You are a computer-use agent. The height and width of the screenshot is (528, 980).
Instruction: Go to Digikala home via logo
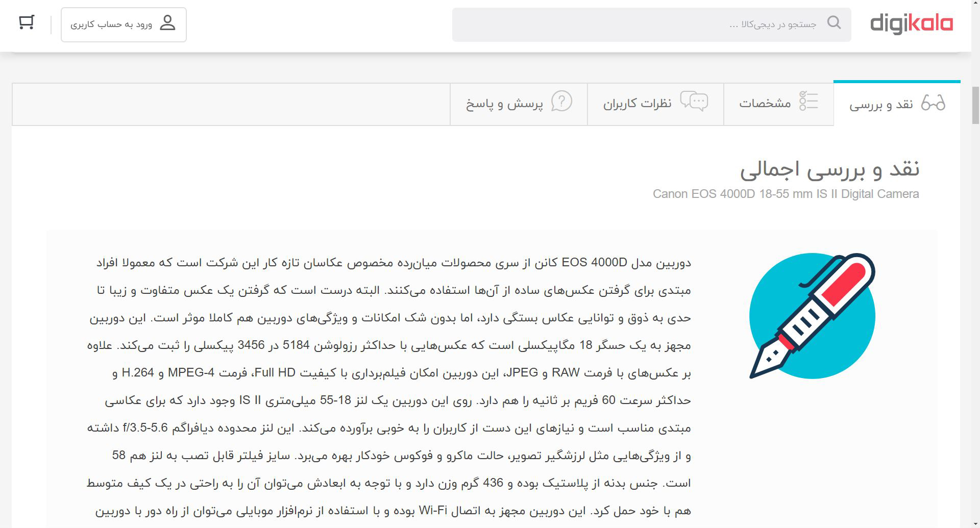pyautogui.click(x=911, y=23)
